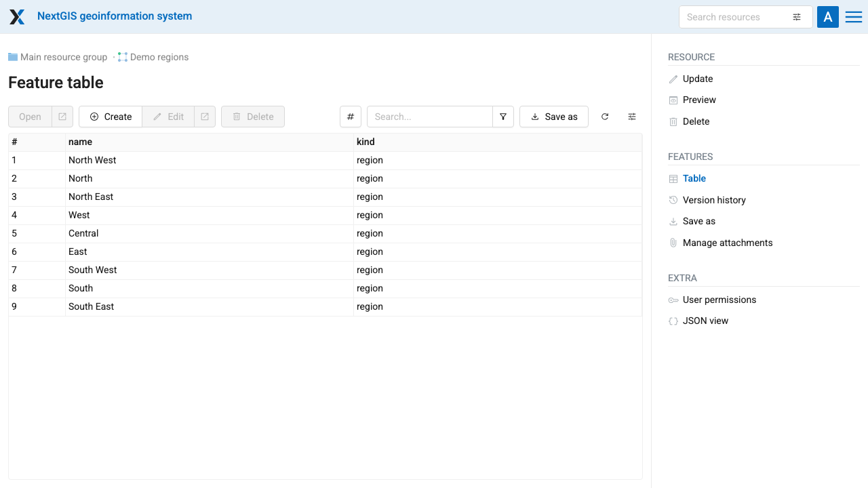This screenshot has height=488, width=868.
Task: Go to Demo regions breadcrumb
Action: click(159, 57)
